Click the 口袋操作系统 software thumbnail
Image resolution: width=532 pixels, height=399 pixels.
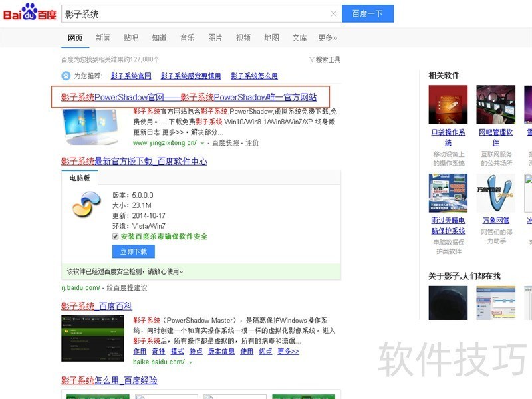click(x=448, y=104)
